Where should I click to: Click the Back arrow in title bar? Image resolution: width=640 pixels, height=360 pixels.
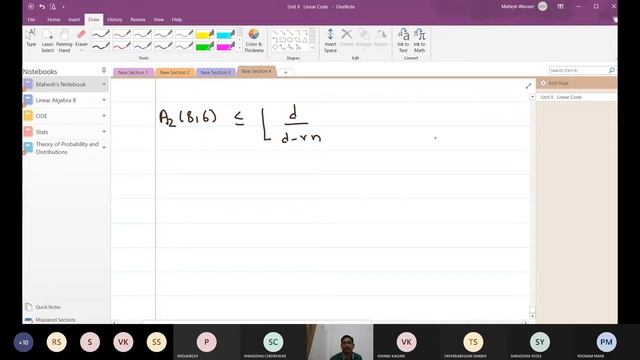point(31,7)
